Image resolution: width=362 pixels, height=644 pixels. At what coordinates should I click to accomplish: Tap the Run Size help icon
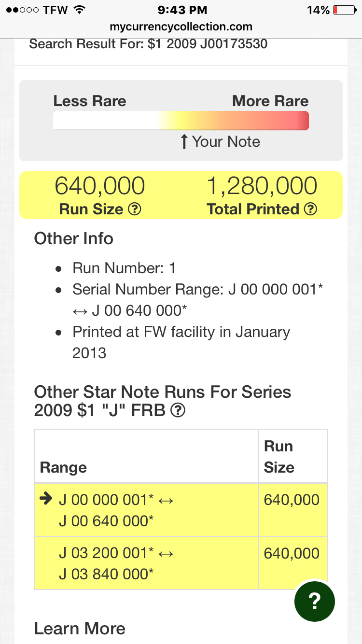135,210
